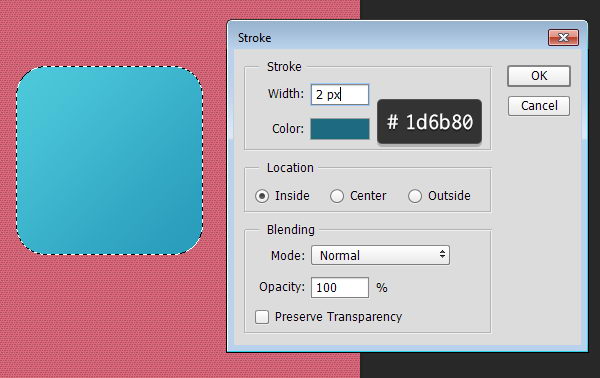The image size is (600, 378).
Task: Click into the Width input field
Action: pos(340,94)
